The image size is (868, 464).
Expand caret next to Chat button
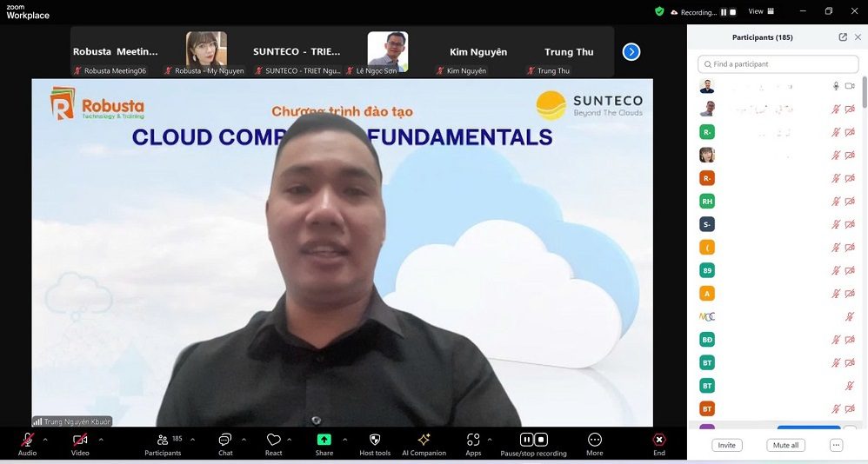point(244,440)
